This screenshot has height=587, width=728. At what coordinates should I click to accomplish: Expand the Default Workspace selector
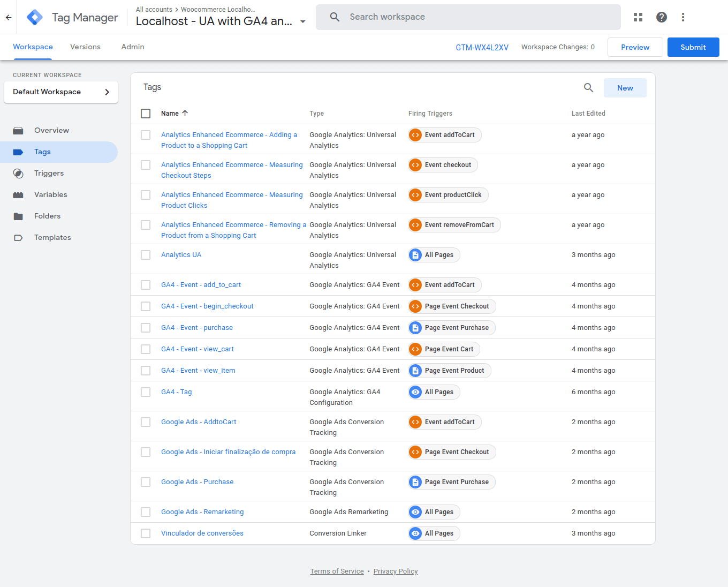coord(60,92)
